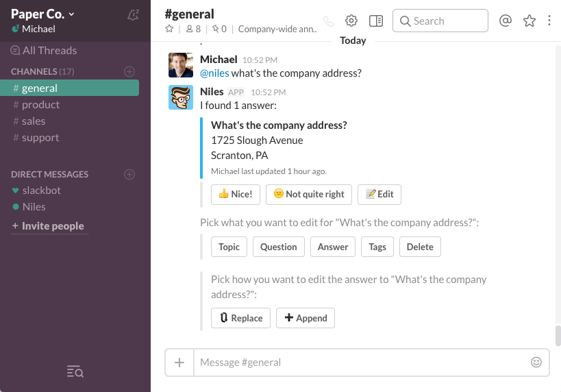Open channel settings gear icon
This screenshot has height=392, width=561.
pyautogui.click(x=351, y=21)
